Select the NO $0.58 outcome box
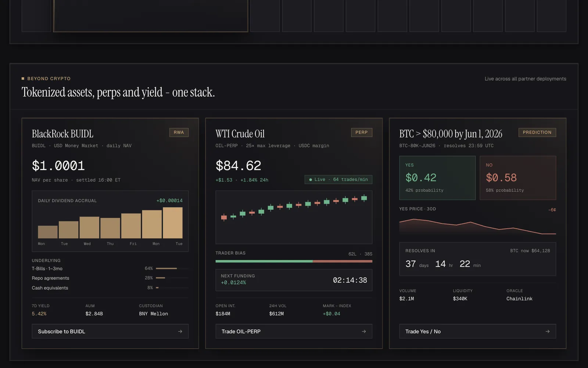Viewport: 588px width, 368px height. 518,178
